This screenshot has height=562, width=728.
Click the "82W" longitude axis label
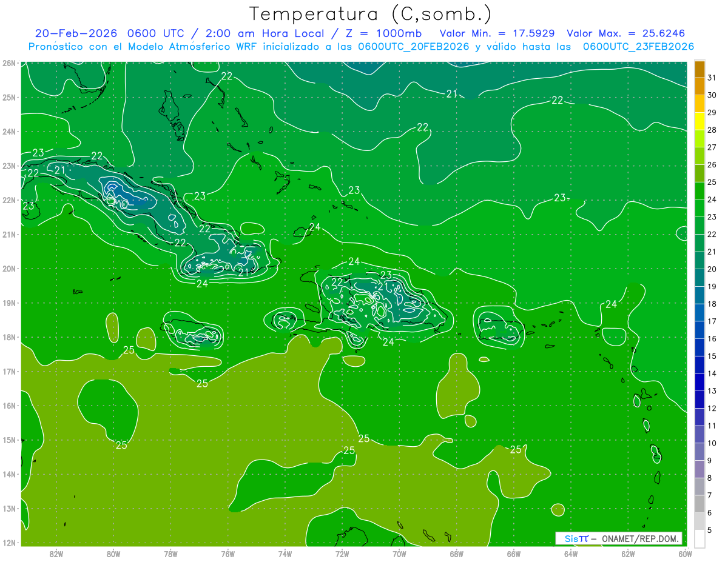tap(56, 554)
